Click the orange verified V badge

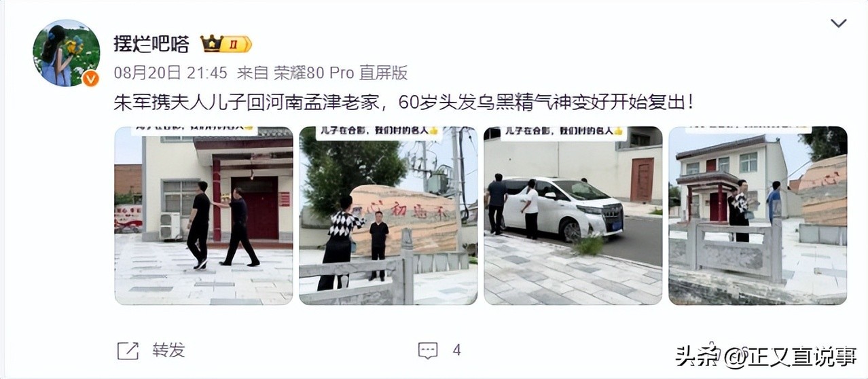[90, 79]
